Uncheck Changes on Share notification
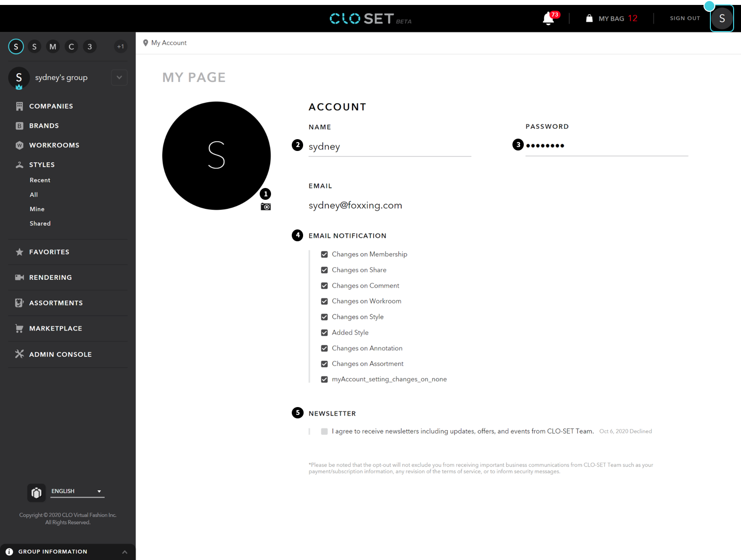Viewport: 741px width, 560px height. pyautogui.click(x=324, y=270)
